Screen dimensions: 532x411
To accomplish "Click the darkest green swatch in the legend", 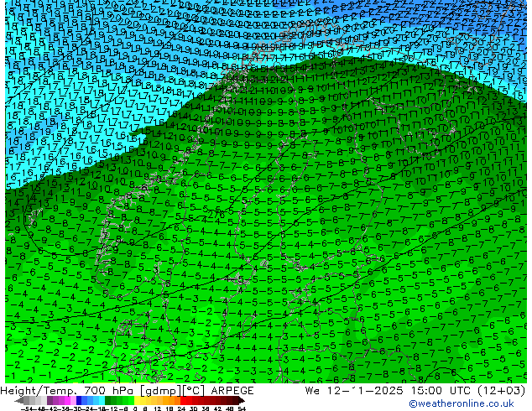I will point(108,400).
